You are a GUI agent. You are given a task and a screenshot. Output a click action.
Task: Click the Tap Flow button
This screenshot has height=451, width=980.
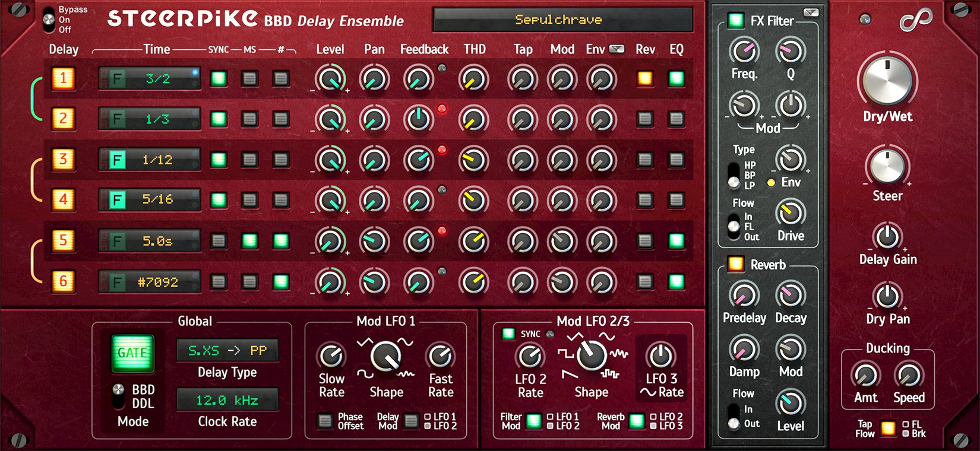click(888, 428)
